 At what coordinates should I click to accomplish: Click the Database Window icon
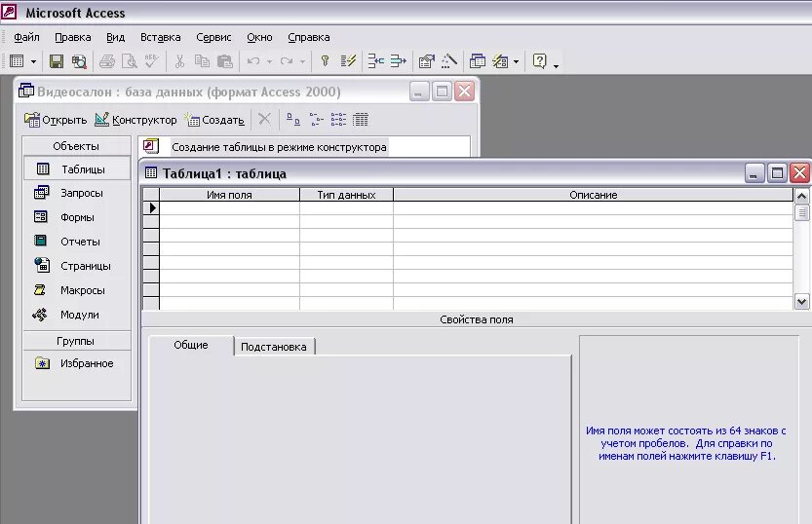[477, 61]
